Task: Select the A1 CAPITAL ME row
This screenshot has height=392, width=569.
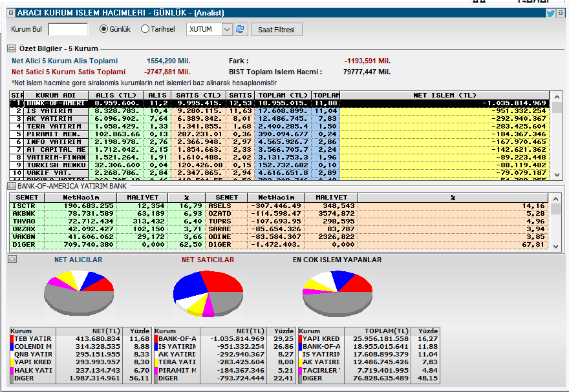Action: (279, 150)
